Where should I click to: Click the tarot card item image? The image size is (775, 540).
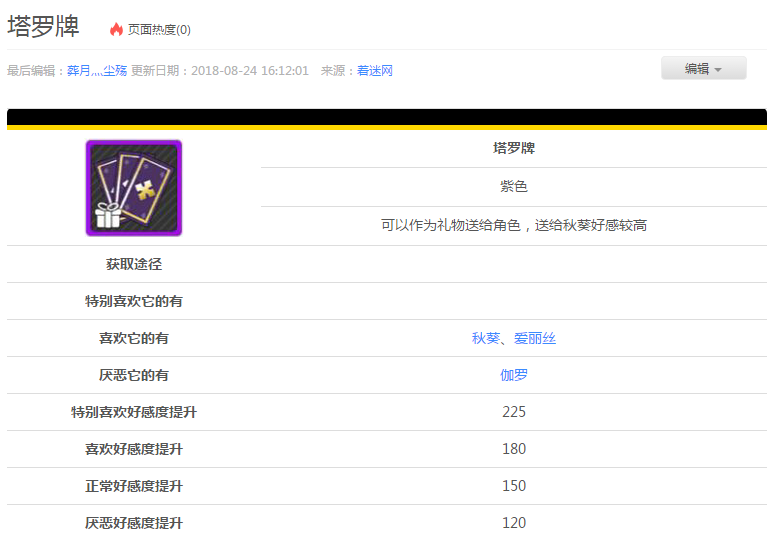pos(134,188)
